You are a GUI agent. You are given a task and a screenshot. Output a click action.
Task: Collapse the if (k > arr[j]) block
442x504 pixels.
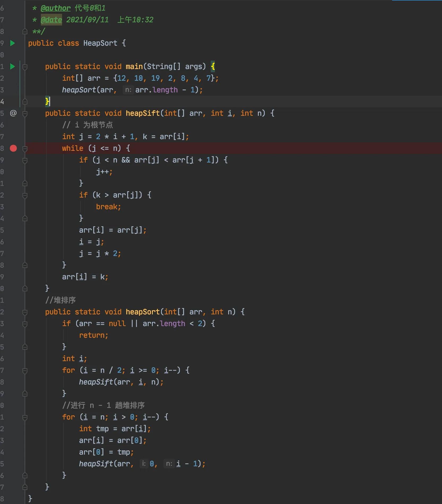[x=25, y=195]
